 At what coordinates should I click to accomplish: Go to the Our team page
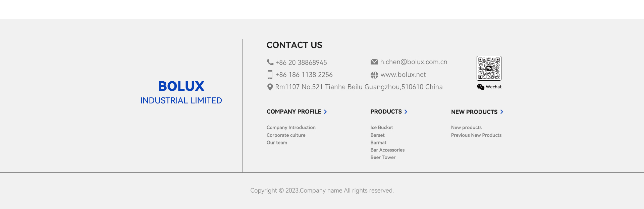pyautogui.click(x=277, y=143)
